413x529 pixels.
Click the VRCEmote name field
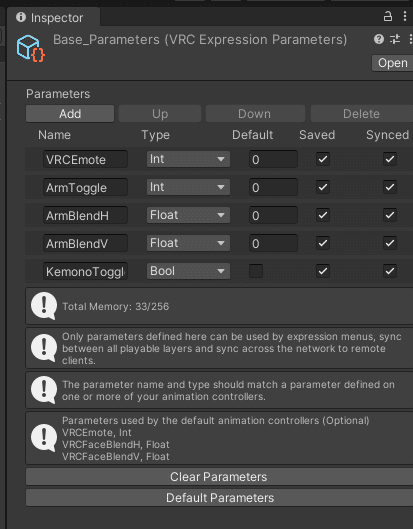coord(85,159)
